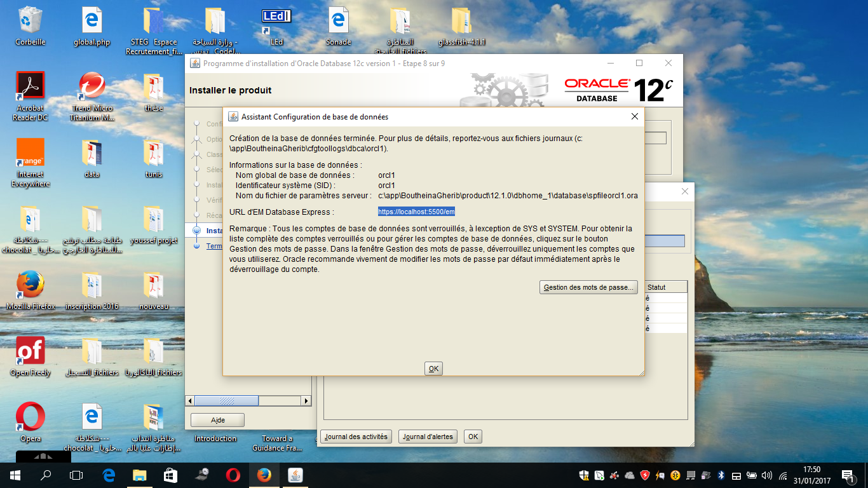
Task: Select the tunis folder
Action: [x=154, y=159]
